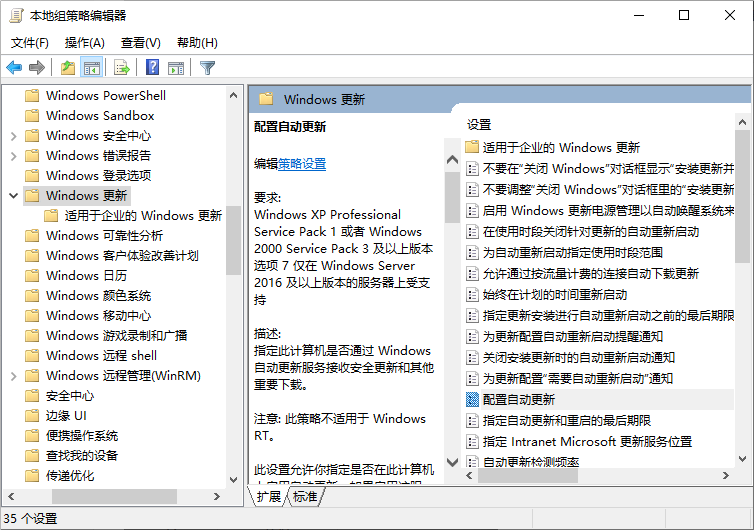Viewport: 754px width, 530px height.
Task: Select 适用于企业的 Windows 更新 in the tree
Action: tap(143, 216)
